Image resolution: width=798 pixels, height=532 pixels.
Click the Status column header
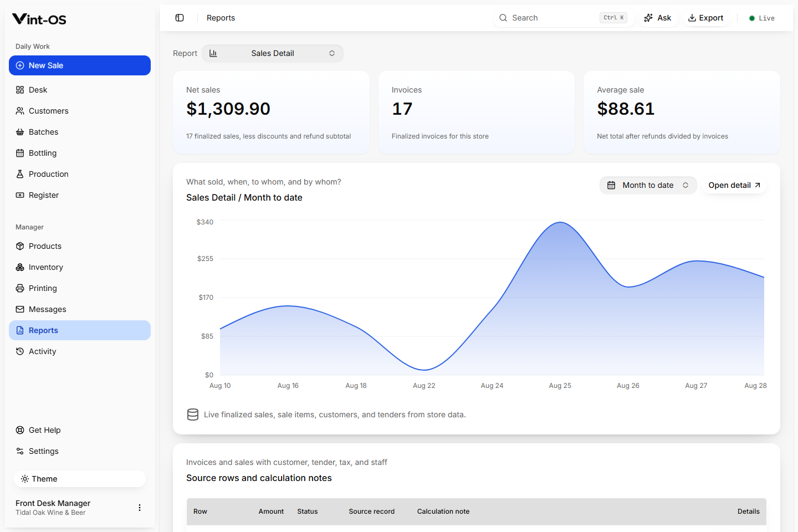(x=308, y=511)
